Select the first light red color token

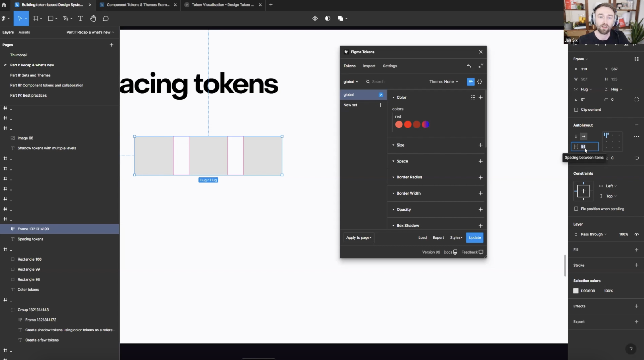pyautogui.click(x=399, y=124)
